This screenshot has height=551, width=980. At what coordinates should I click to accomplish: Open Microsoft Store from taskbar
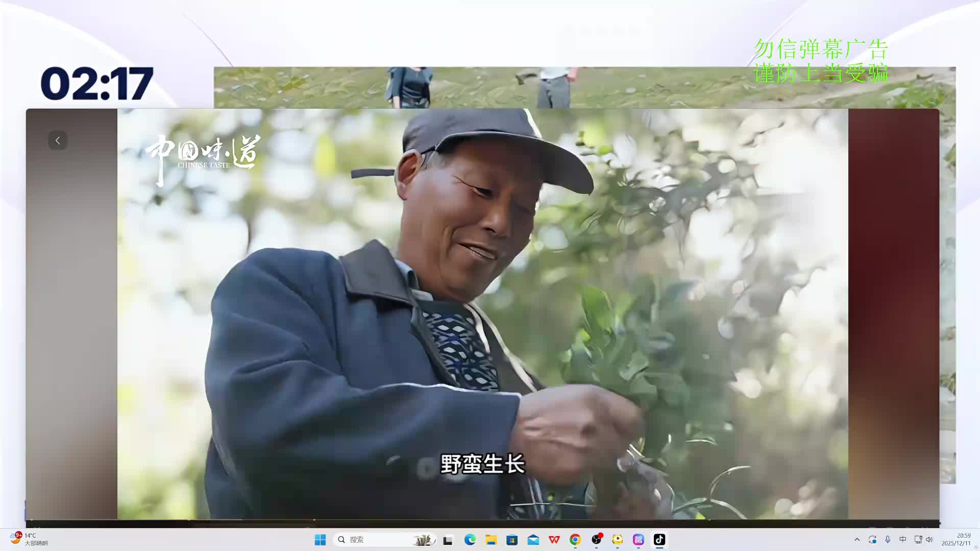point(512,539)
